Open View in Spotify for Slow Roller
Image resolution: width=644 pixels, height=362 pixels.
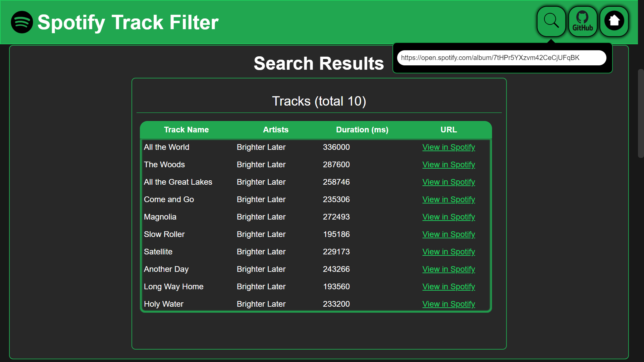tap(448, 234)
